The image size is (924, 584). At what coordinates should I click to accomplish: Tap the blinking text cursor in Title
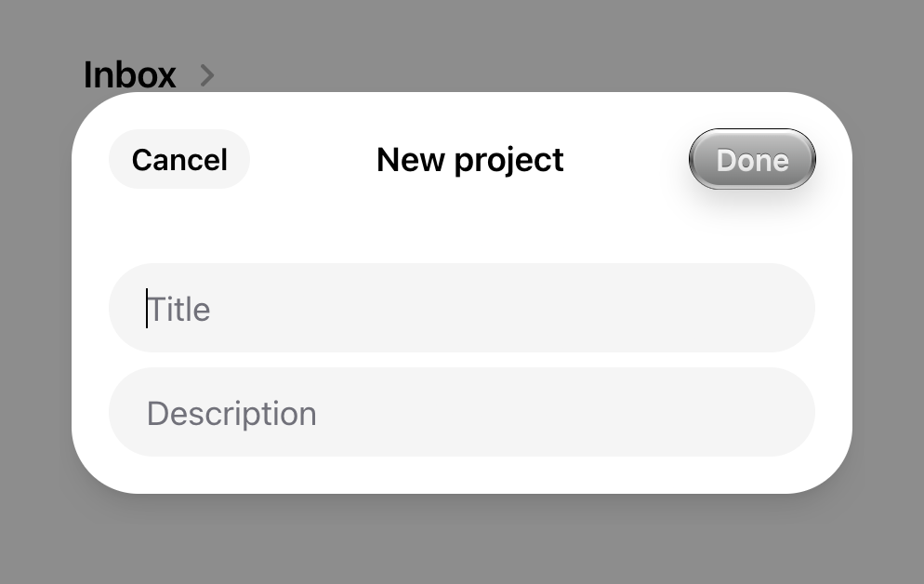point(147,309)
